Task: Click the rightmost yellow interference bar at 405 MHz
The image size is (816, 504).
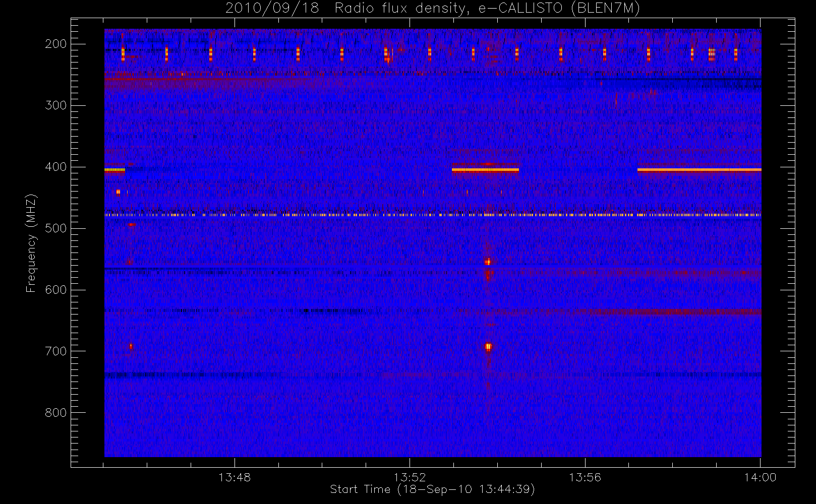Action: pyautogui.click(x=700, y=170)
